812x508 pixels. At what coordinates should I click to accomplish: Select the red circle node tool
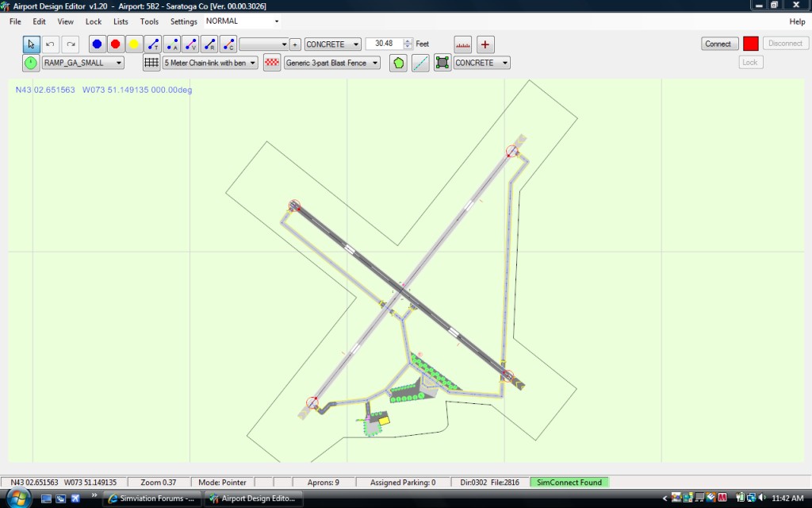coord(116,44)
